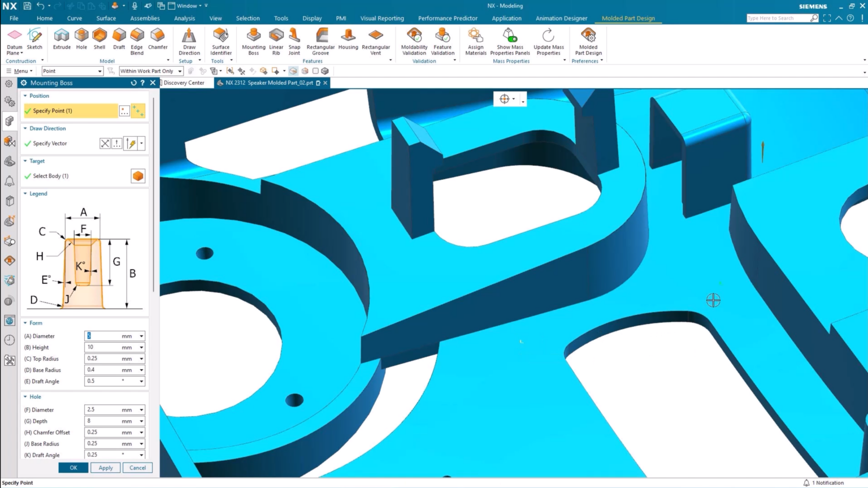868x488 pixels.
Task: Activate the Mounting Boss tool in the ribbon
Action: (x=253, y=40)
